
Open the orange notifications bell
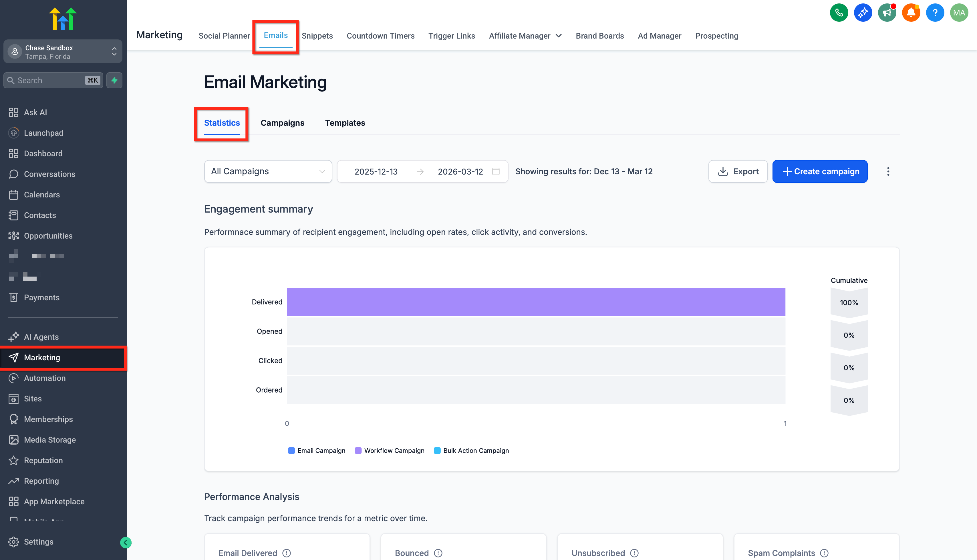pyautogui.click(x=911, y=13)
